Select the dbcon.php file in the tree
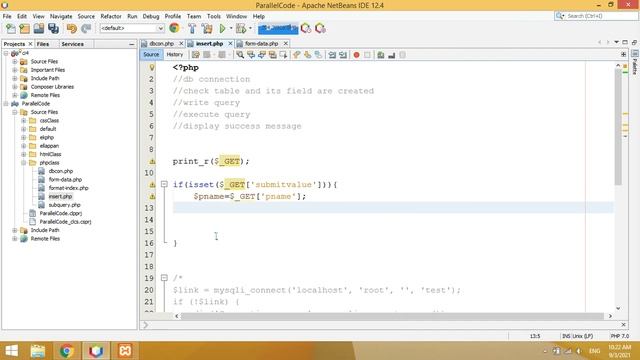This screenshot has width=640, height=360. (60, 171)
